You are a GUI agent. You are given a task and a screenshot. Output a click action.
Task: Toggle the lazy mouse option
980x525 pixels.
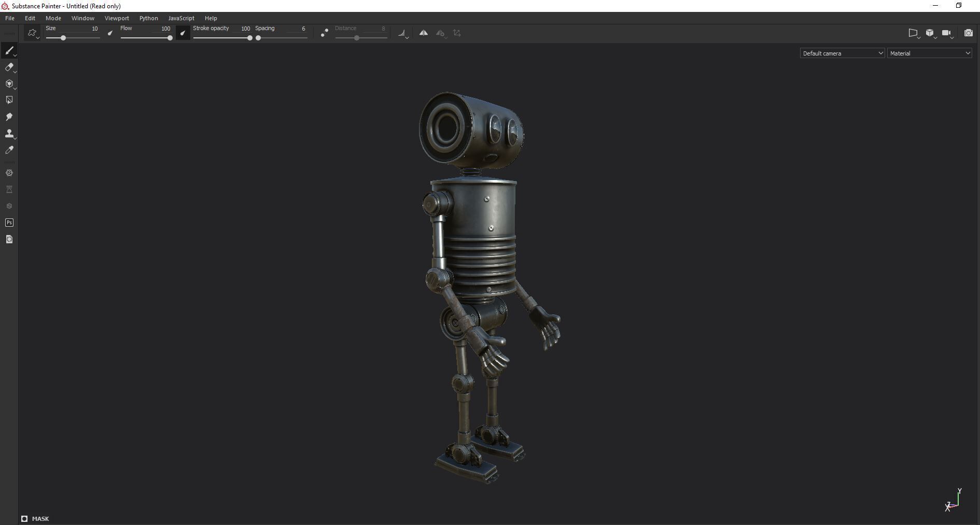[x=324, y=33]
